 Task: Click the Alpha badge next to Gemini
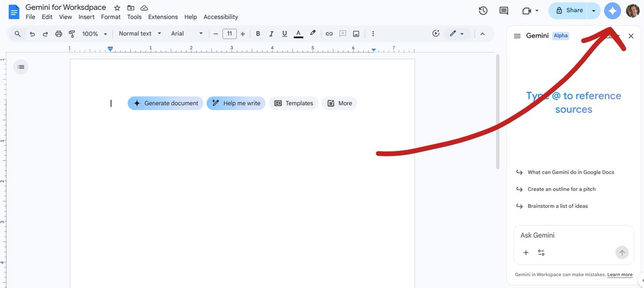[x=560, y=35]
